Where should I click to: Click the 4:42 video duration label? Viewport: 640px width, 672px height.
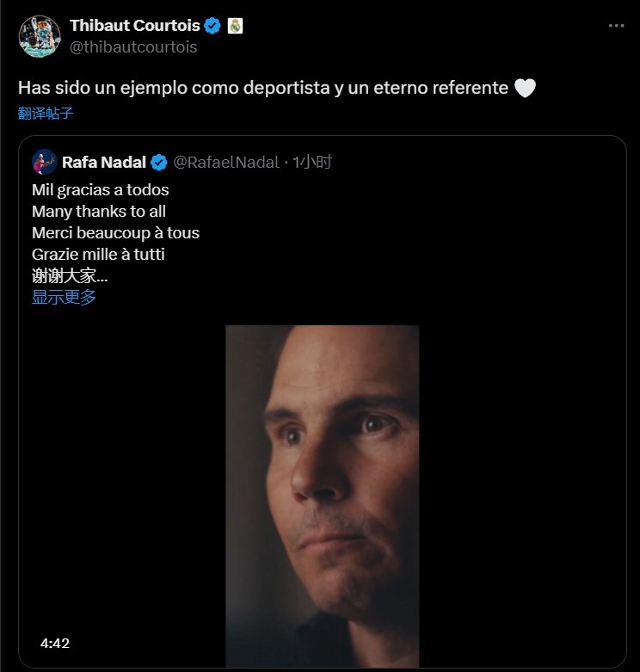pyautogui.click(x=55, y=644)
